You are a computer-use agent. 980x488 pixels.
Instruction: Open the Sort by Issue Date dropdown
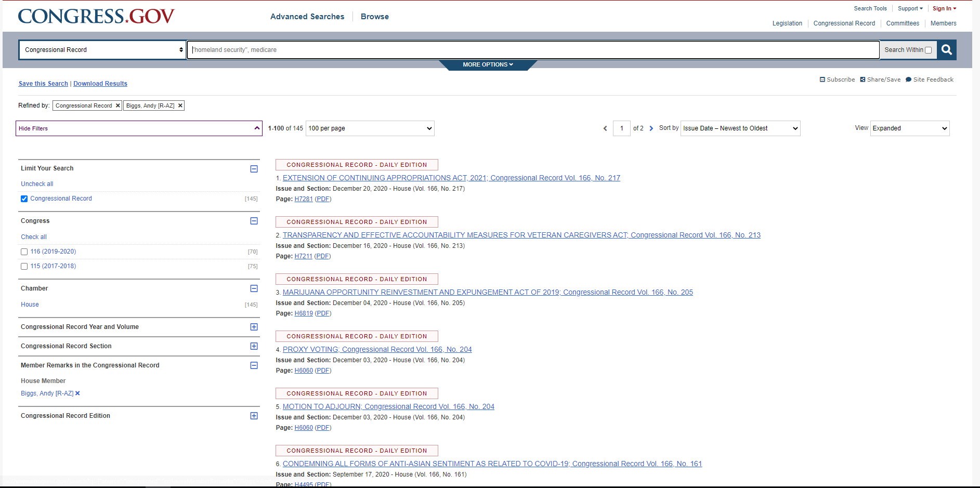tap(740, 128)
